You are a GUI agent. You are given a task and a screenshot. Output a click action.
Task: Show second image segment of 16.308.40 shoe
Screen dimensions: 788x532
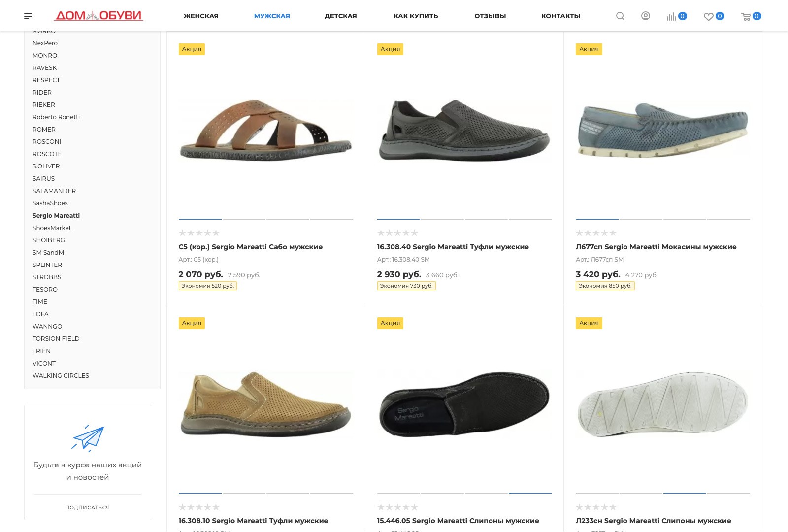[442, 219]
